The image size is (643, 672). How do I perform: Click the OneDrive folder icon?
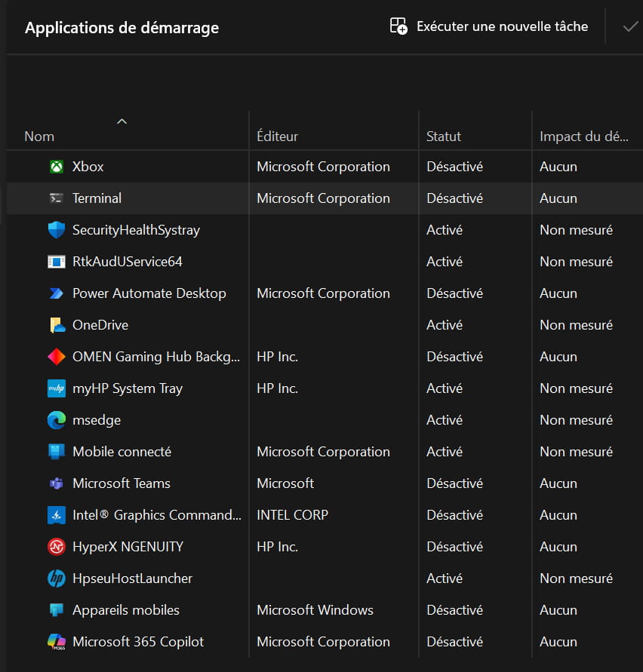click(57, 325)
